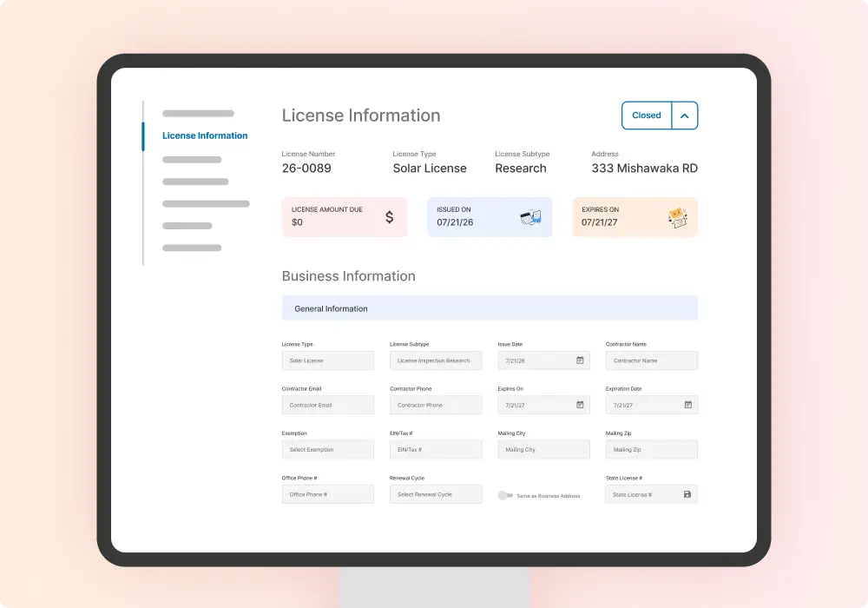Click the Closed status button
Viewport: 868px width, 608px height.
pos(647,116)
